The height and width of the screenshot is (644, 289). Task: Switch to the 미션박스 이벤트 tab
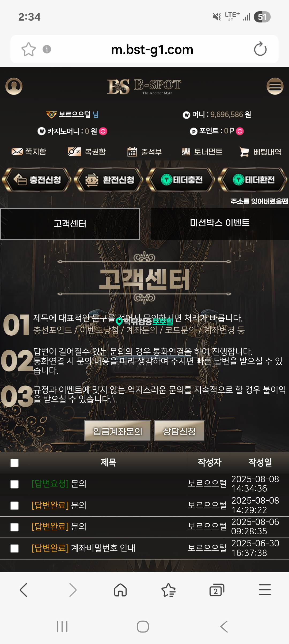tap(220, 223)
